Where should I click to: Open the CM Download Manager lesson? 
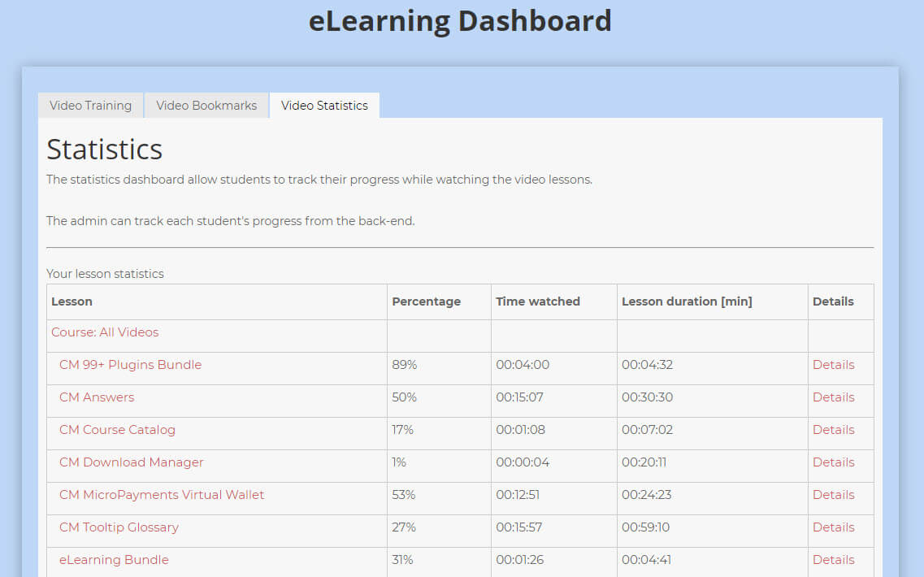click(131, 462)
